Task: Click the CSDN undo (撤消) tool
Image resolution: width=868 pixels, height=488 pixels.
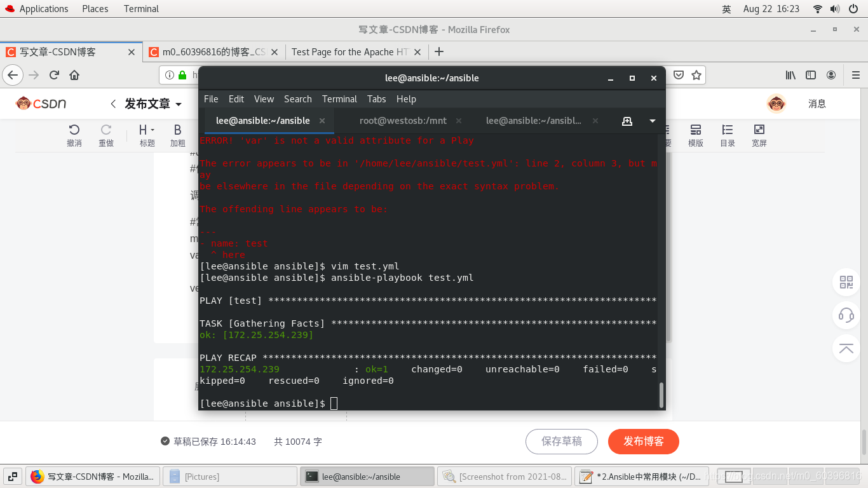Action: pyautogui.click(x=74, y=135)
